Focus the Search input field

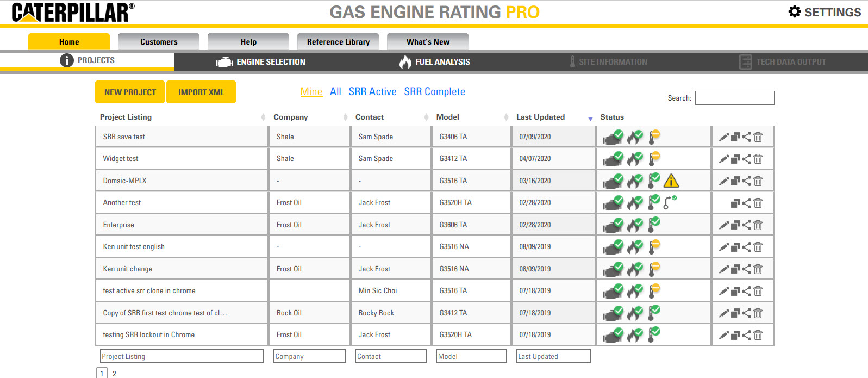[x=735, y=98]
